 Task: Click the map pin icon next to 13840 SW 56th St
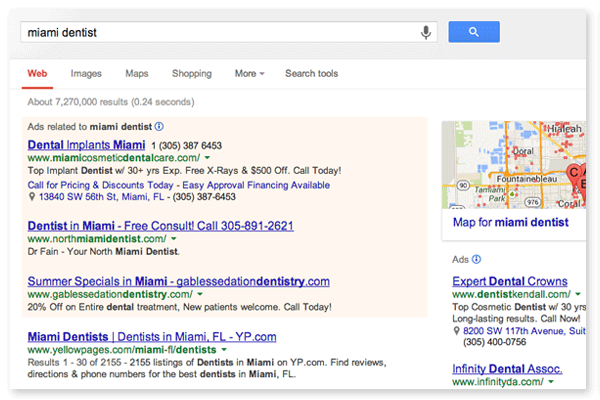coord(32,197)
